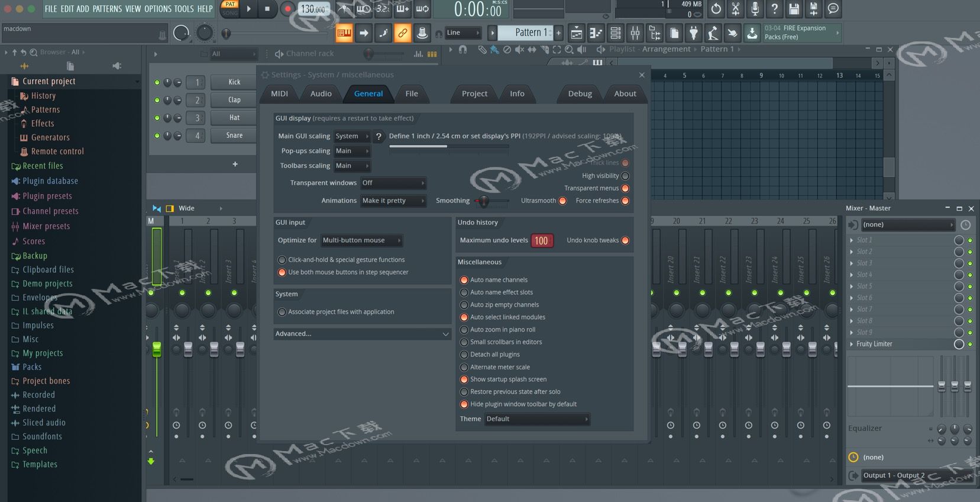Click the Save project disk icon
Image resolution: width=980 pixels, height=502 pixels.
click(794, 9)
